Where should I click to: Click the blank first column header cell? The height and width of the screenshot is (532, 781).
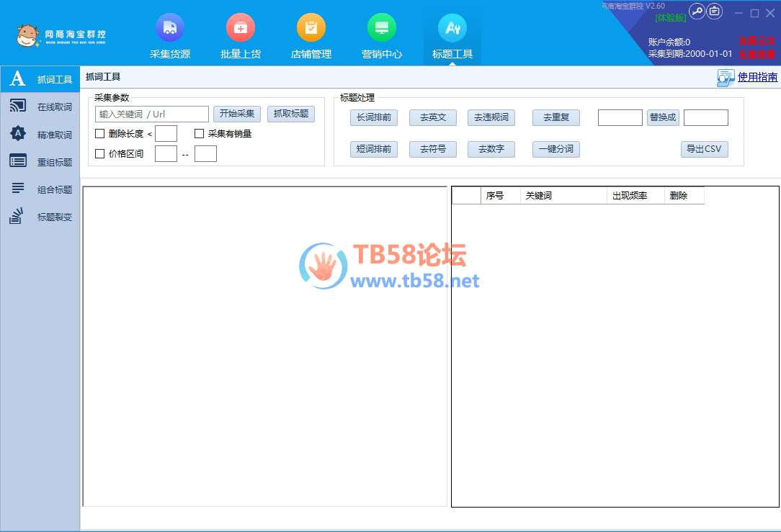pos(466,196)
